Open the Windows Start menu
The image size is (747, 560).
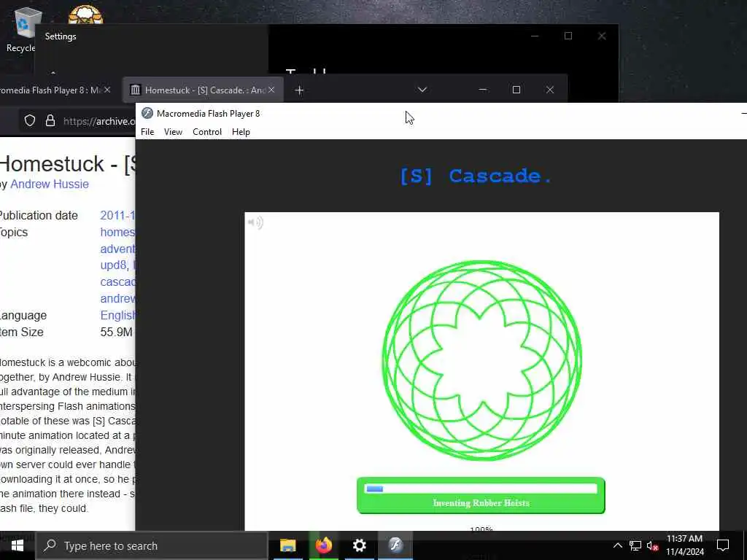point(18,545)
